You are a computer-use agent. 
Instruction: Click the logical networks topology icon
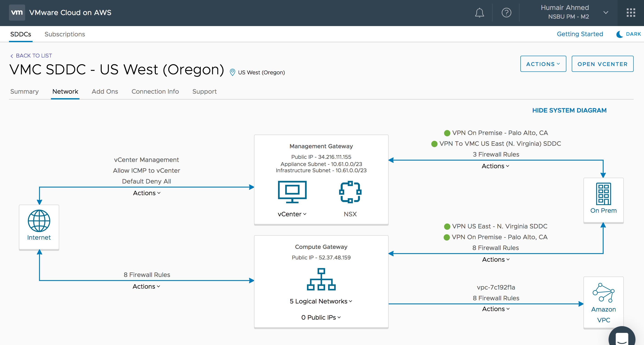tap(321, 279)
